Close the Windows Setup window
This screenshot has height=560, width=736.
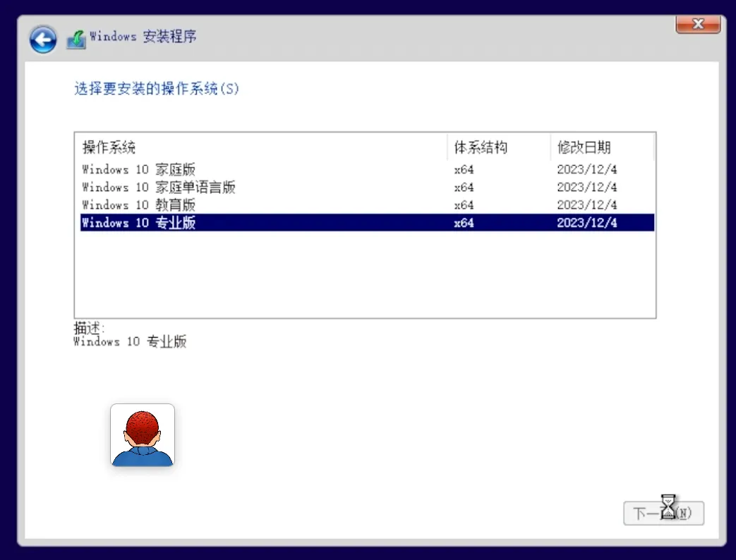698,24
